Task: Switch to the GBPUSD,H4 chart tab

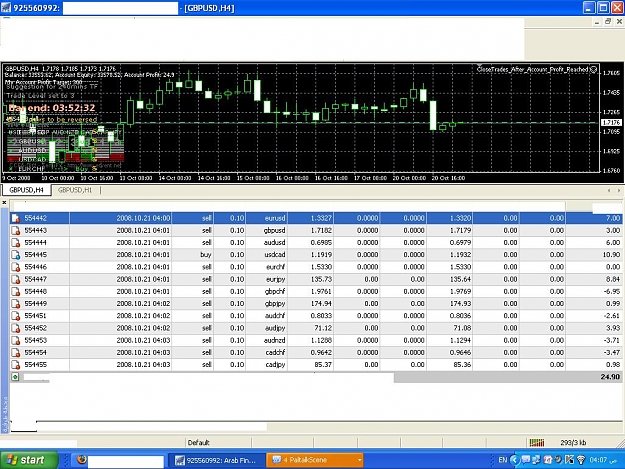Action: click(x=26, y=190)
